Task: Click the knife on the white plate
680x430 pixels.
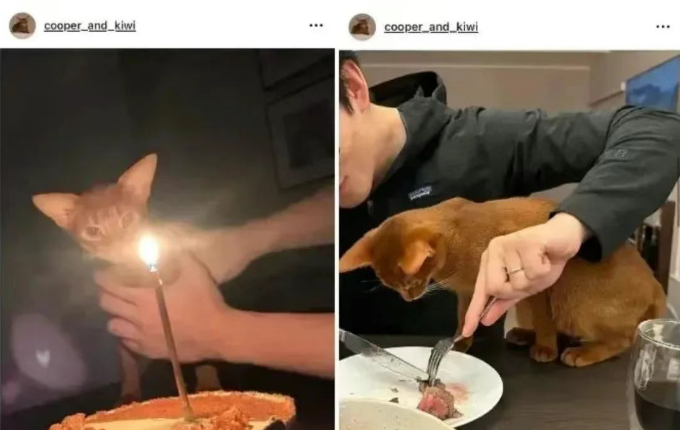Action: click(382, 355)
